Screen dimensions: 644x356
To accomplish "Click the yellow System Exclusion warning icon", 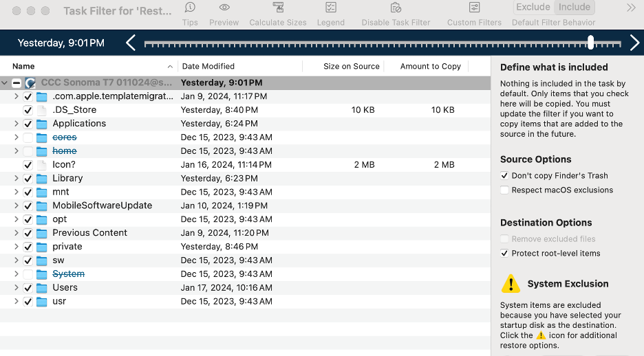I will point(511,284).
